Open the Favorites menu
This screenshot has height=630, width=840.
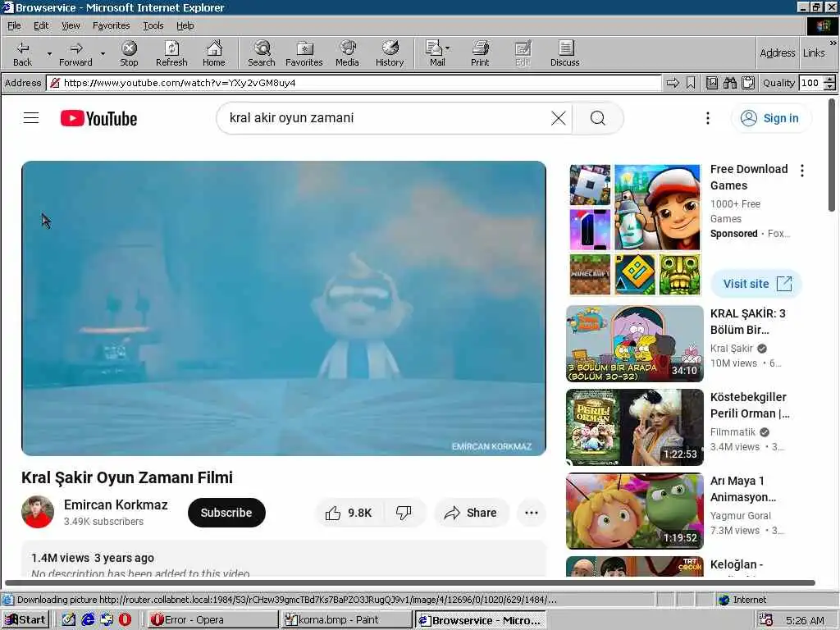click(111, 25)
